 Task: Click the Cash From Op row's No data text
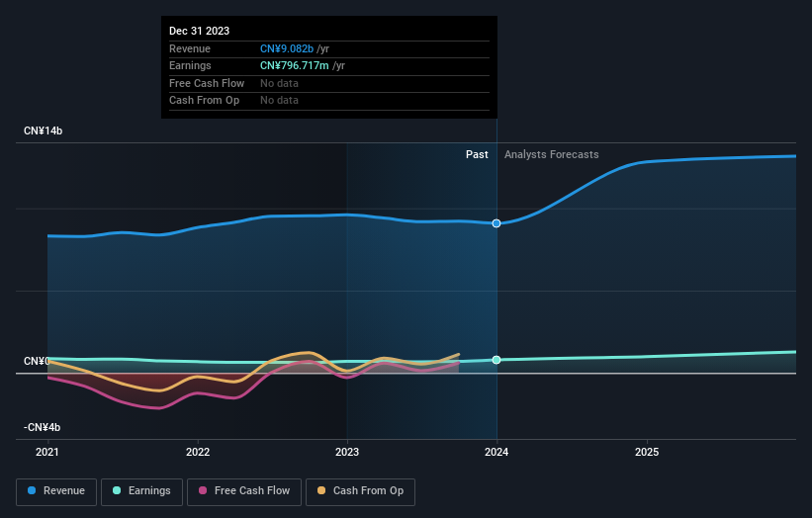coord(279,101)
